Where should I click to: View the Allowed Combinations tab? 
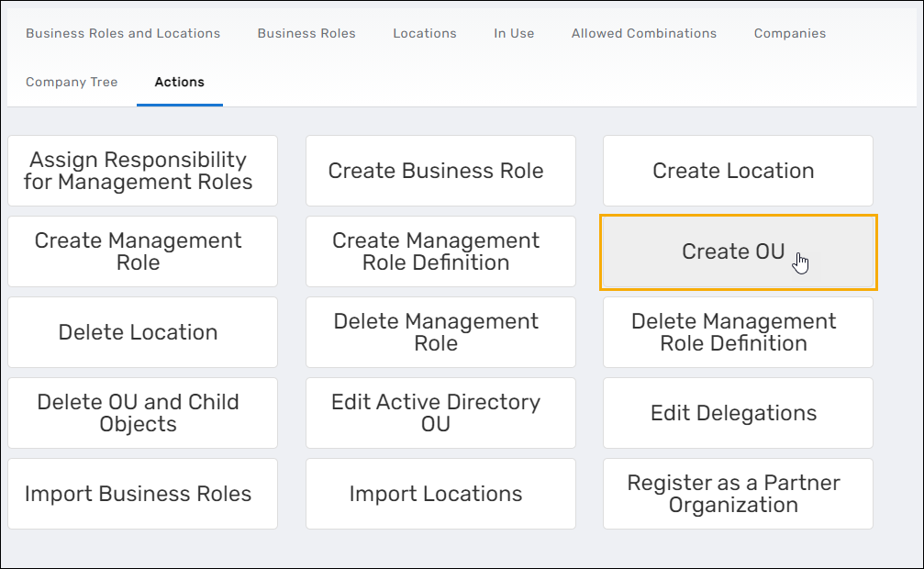[643, 33]
